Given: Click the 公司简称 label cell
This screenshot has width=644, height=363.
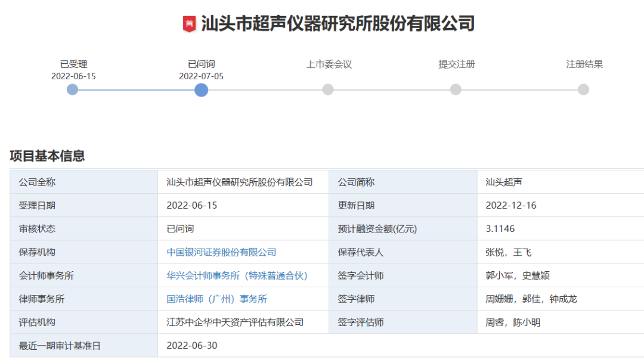Looking at the screenshot, I should click(403, 182).
